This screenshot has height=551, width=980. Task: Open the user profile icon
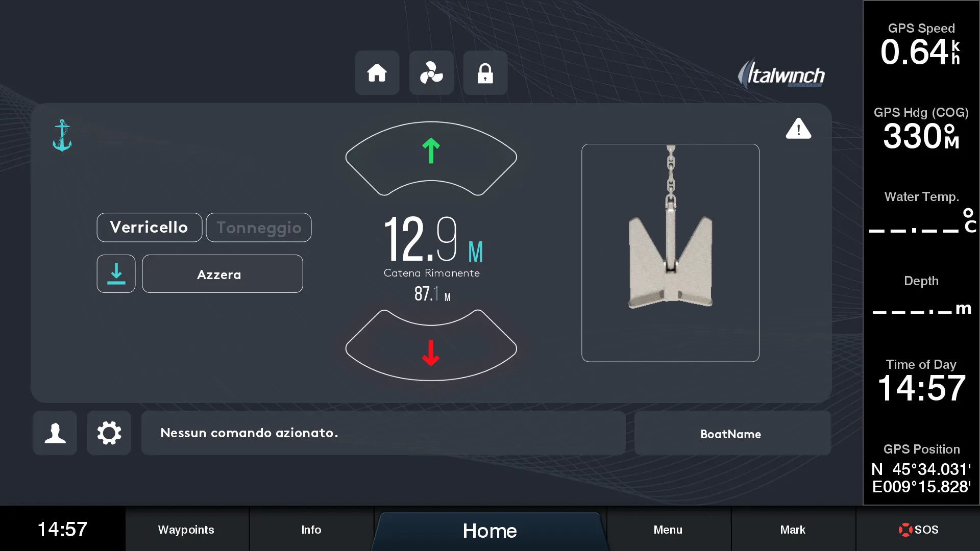(x=55, y=433)
